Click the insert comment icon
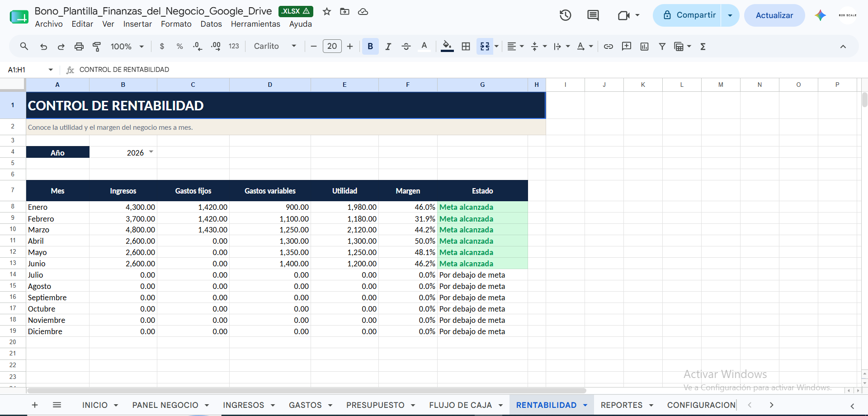The height and width of the screenshot is (416, 868). pyautogui.click(x=627, y=46)
